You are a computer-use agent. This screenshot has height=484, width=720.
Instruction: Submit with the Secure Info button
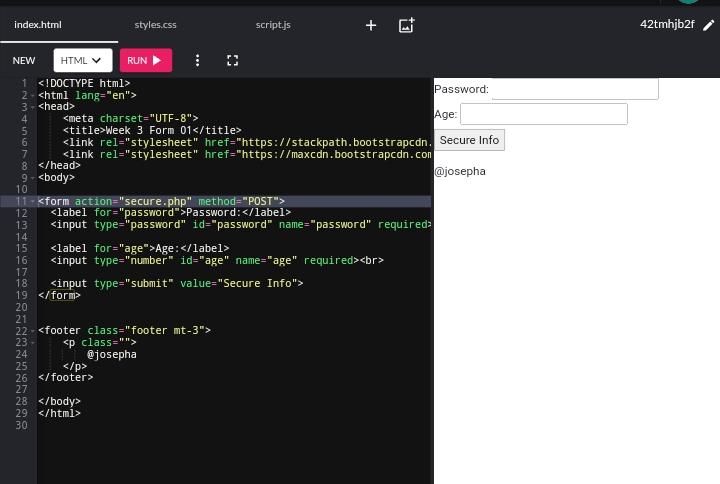(x=469, y=140)
